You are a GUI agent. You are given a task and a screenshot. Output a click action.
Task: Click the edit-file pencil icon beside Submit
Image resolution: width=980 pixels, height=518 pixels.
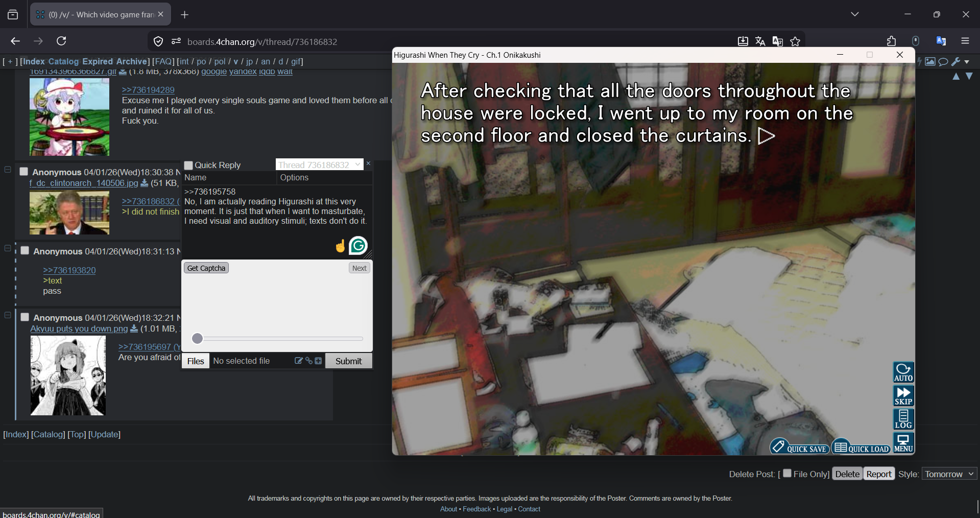click(299, 361)
